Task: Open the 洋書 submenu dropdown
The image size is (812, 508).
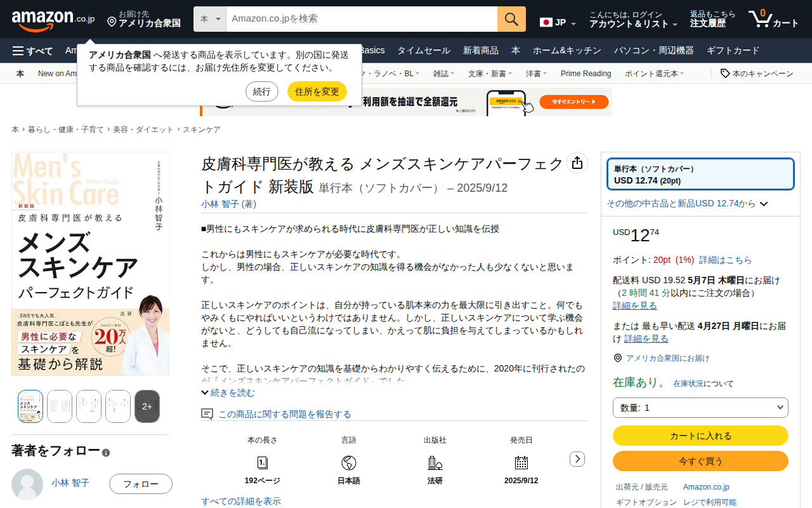Action: (536, 74)
